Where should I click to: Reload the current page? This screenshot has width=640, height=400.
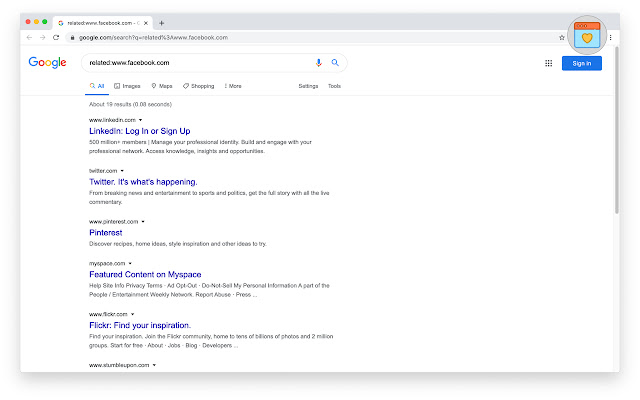pyautogui.click(x=56, y=37)
